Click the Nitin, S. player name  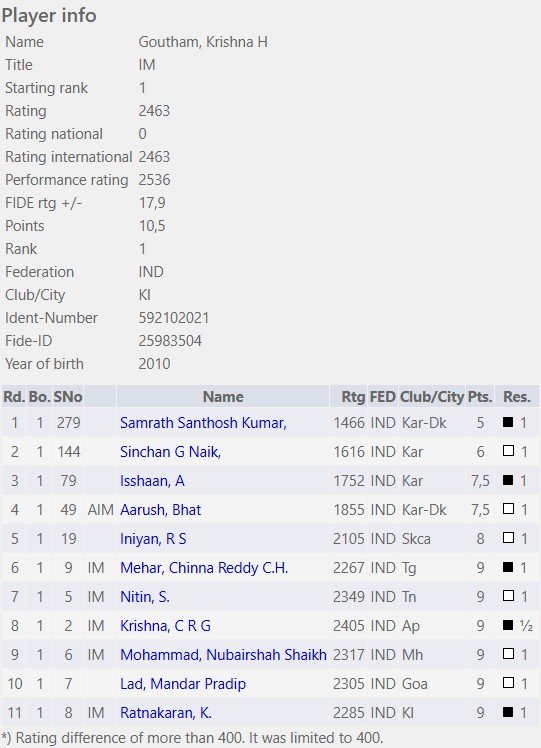tap(145, 597)
